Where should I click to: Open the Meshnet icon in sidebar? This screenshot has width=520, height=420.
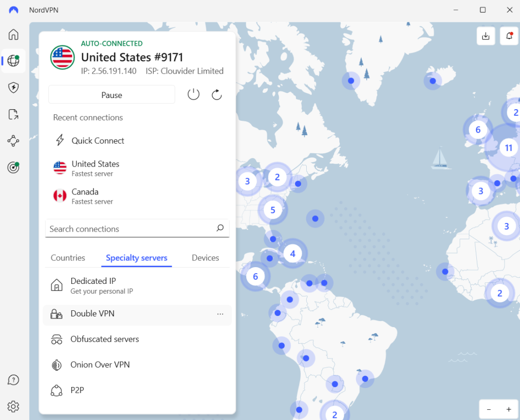click(x=14, y=141)
